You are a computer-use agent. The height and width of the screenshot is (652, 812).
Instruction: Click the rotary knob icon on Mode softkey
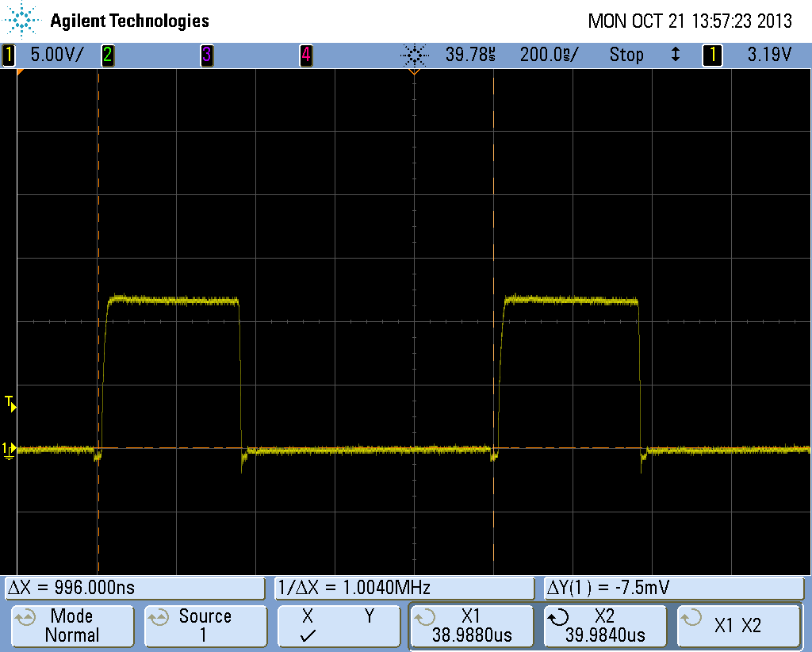coord(25,619)
